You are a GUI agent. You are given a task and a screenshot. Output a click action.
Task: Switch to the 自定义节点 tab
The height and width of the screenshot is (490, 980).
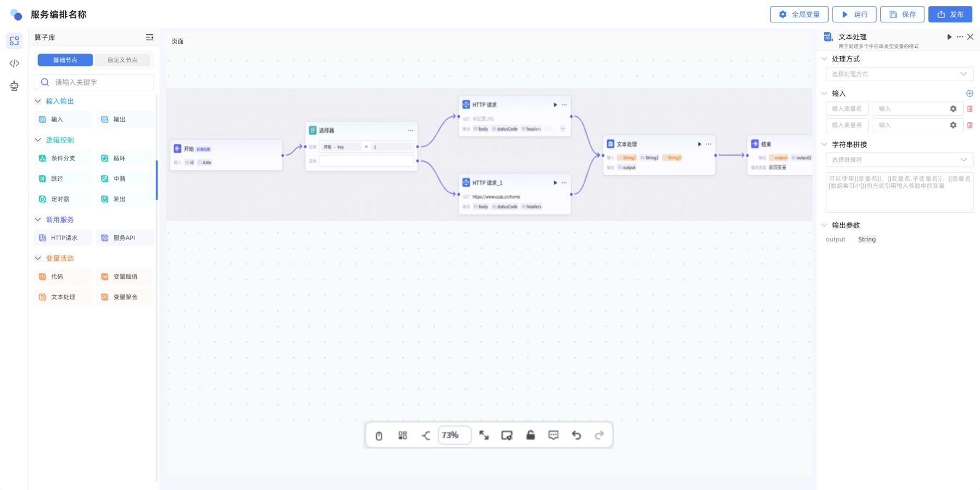tap(122, 60)
